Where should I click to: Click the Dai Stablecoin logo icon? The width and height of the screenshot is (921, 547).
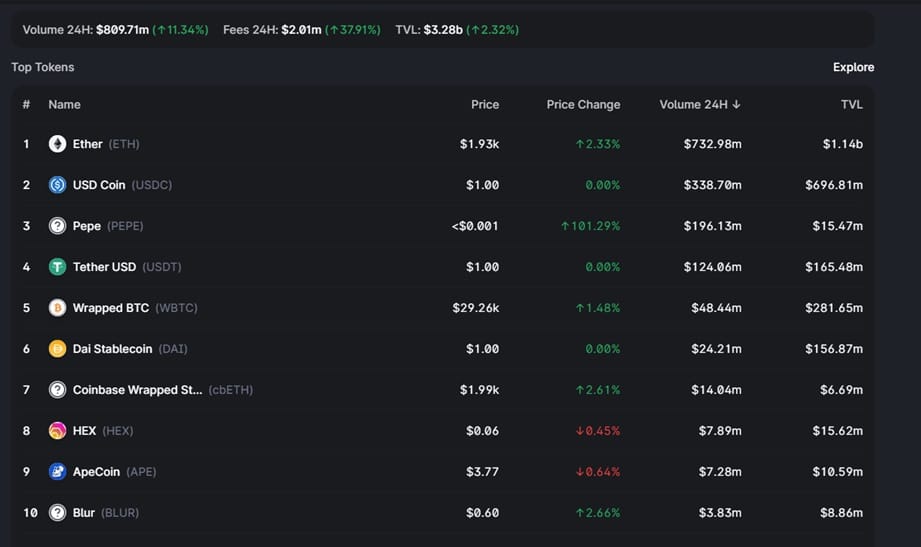click(x=57, y=349)
